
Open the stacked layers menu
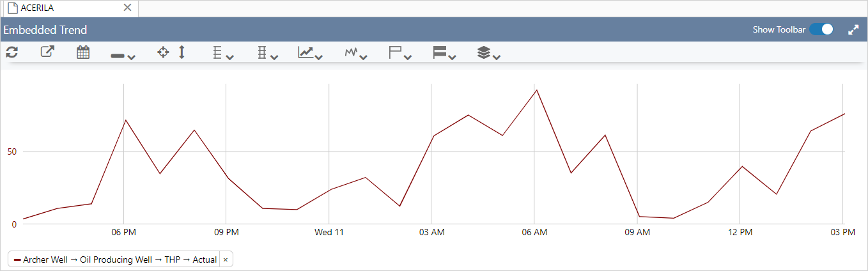click(488, 53)
